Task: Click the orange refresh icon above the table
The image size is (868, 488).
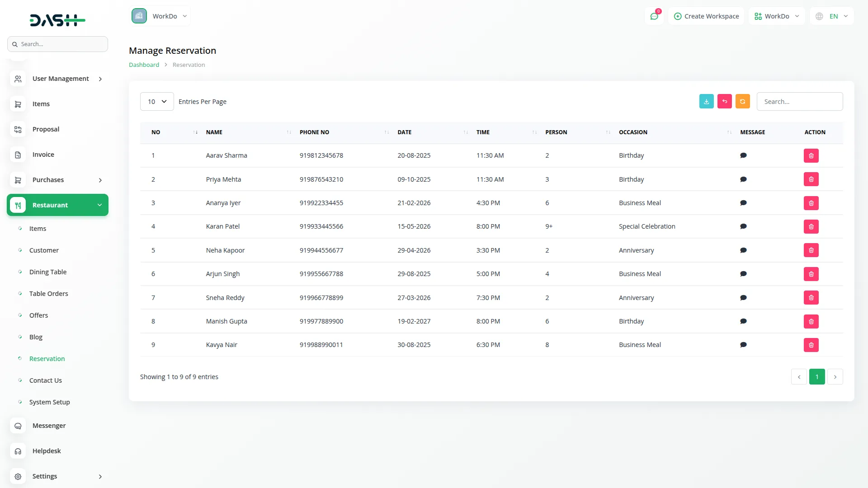Action: pyautogui.click(x=742, y=101)
